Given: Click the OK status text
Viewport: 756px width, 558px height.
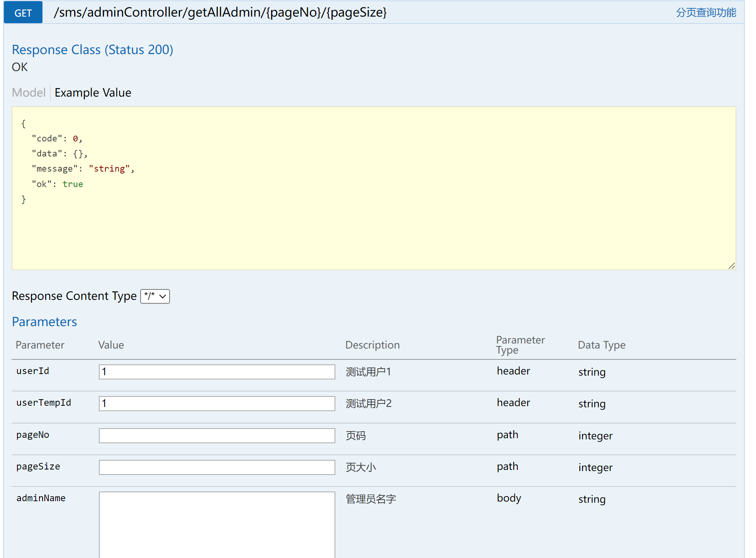Looking at the screenshot, I should pos(20,67).
